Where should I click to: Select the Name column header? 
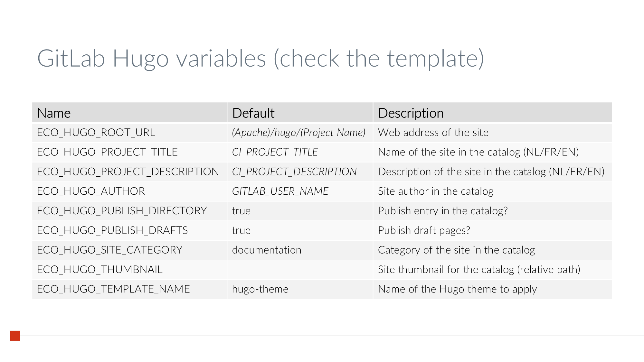point(54,113)
